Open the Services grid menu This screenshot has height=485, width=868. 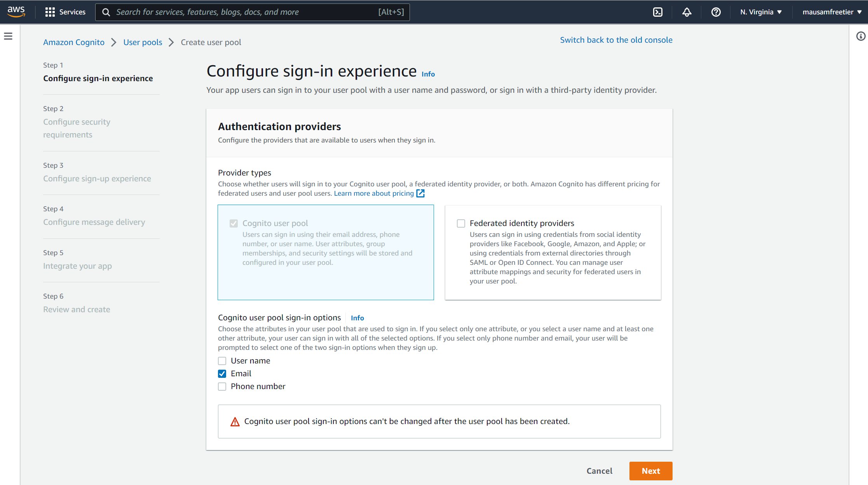(65, 12)
